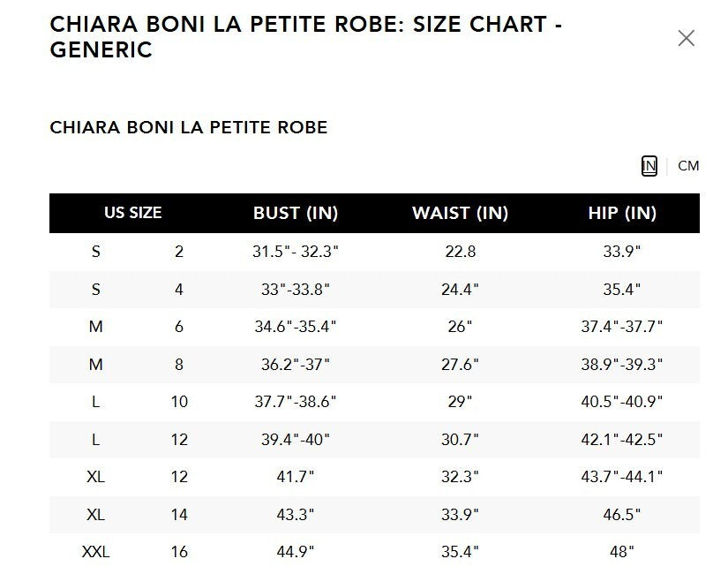Click the 29" waist value
This screenshot has width=728, height=574.
[x=460, y=402]
